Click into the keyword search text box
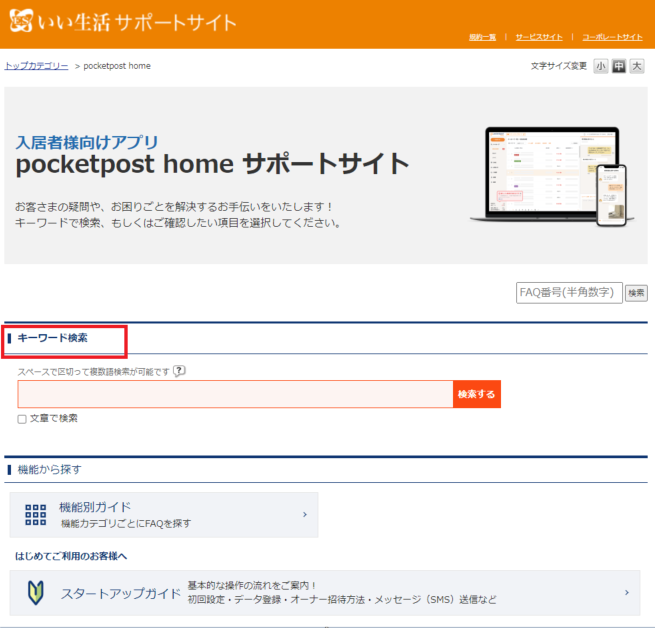 tap(235, 394)
